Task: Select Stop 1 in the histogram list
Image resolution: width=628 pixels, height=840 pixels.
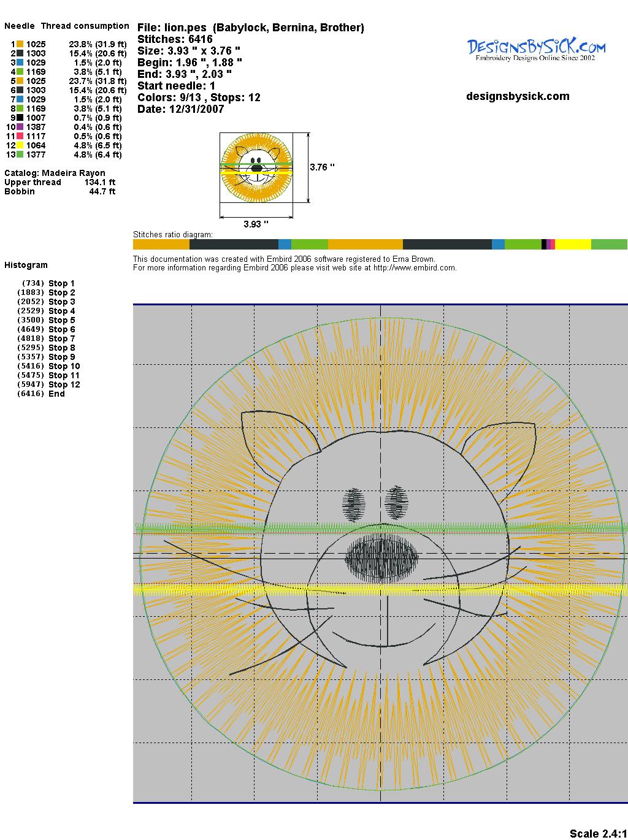Action: tap(61, 283)
